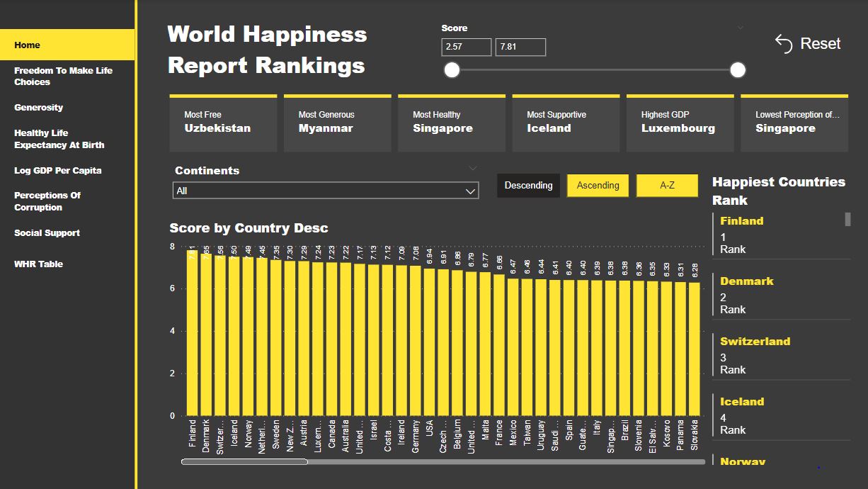
Task: Select the Uruguay bar in the chart
Action: click(541, 348)
